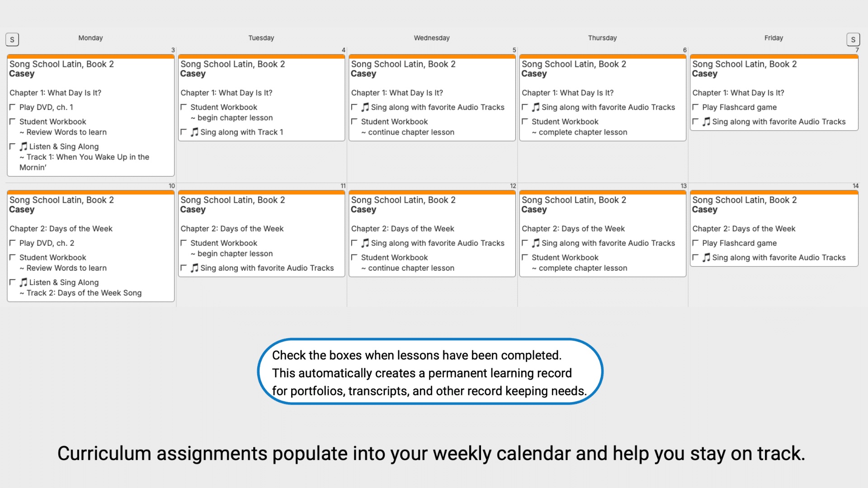Viewport: 868px width, 488px height.
Task: Open Song School Latin title on Tuesday 11 card
Action: (x=232, y=200)
